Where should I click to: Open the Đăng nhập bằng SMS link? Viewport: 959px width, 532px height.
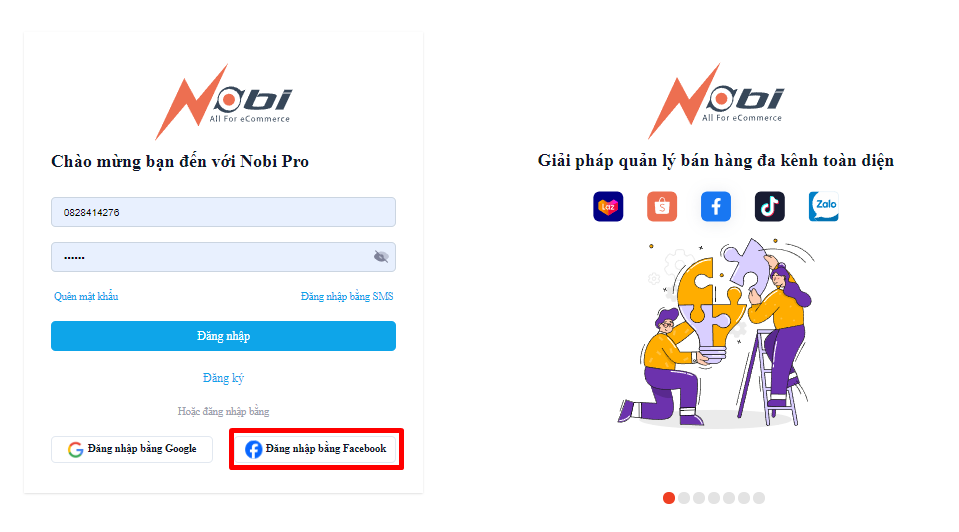point(347,297)
